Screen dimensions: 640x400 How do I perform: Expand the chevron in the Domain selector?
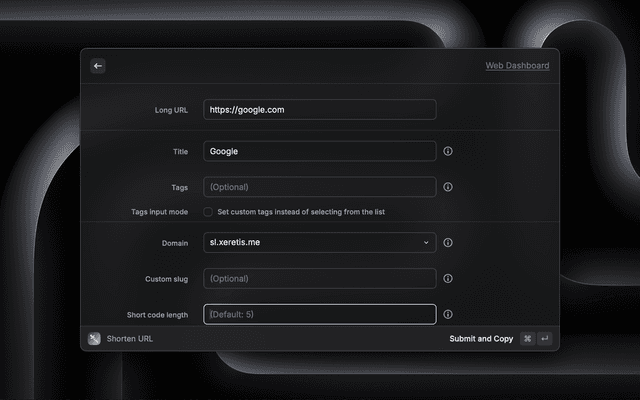click(x=426, y=242)
